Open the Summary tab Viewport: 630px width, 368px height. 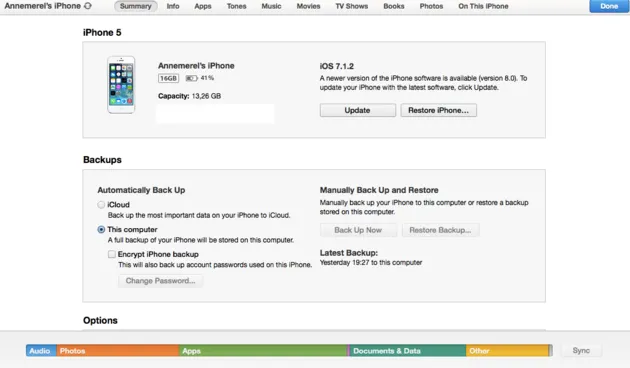pos(135,6)
